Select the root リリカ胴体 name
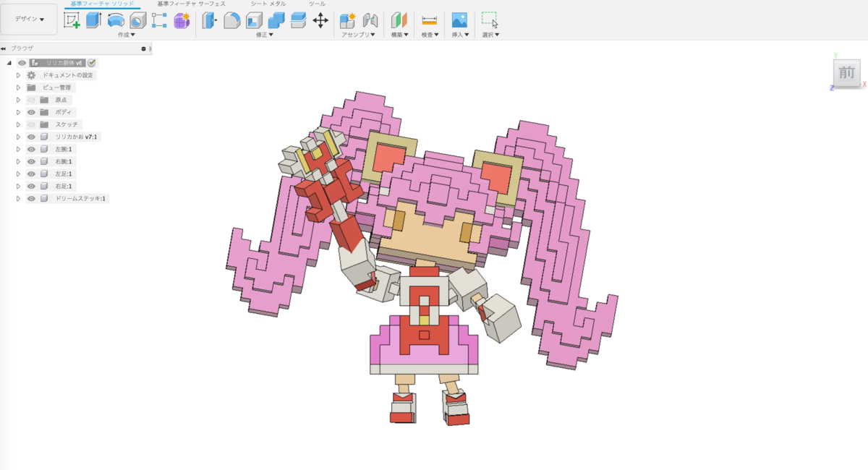Image resolution: width=868 pixels, height=470 pixels. [64, 63]
